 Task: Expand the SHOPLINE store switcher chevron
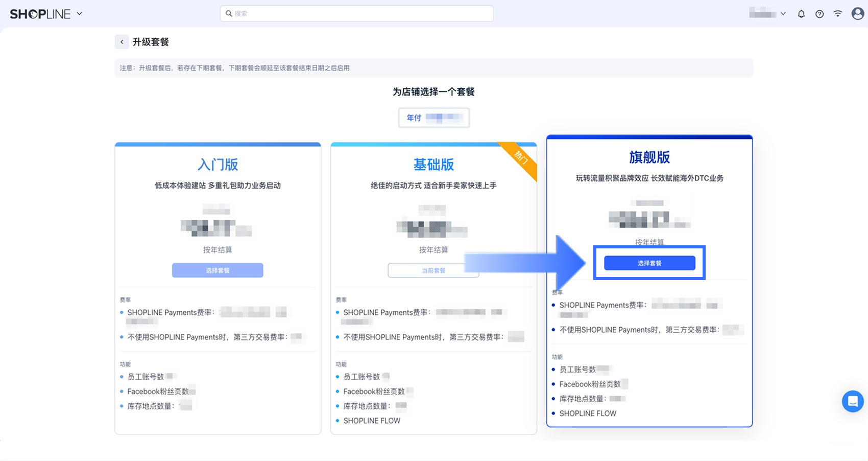(80, 14)
